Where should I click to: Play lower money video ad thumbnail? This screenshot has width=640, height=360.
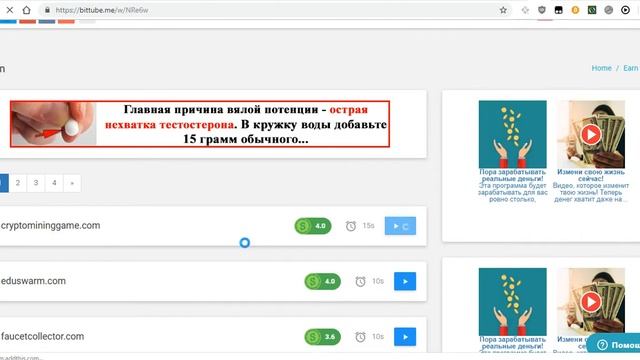coord(591,302)
